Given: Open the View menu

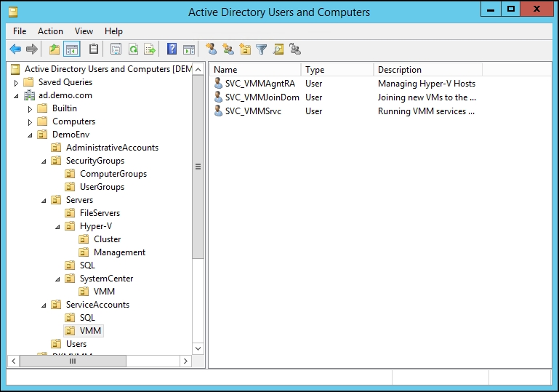Looking at the screenshot, I should point(84,31).
